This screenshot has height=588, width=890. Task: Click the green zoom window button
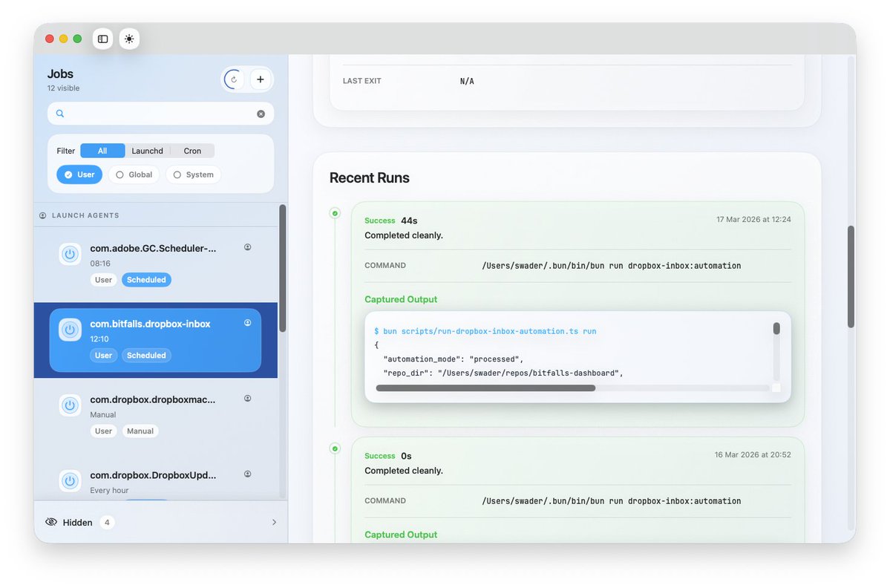click(x=78, y=39)
